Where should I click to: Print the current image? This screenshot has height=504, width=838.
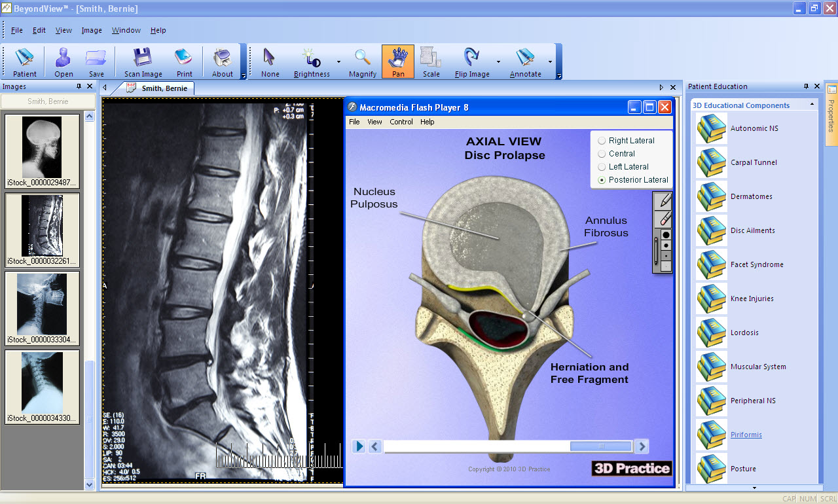(184, 63)
